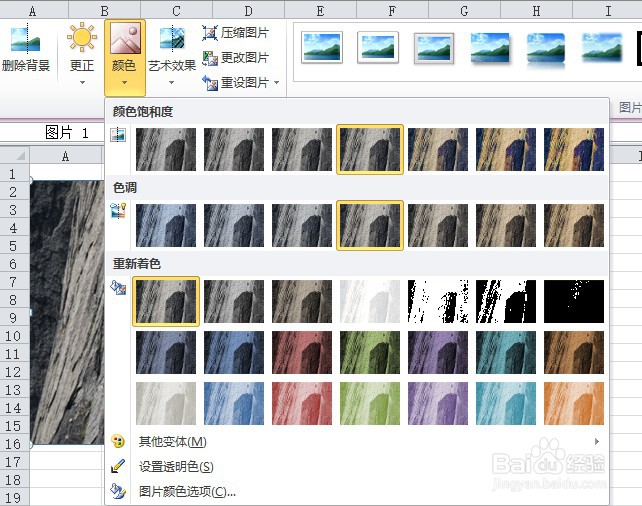
Task: Choose the third color tone thumbnail
Action: [302, 226]
